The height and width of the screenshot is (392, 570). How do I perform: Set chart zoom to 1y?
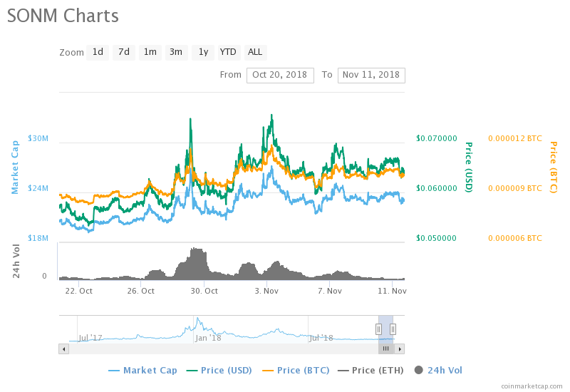point(203,52)
